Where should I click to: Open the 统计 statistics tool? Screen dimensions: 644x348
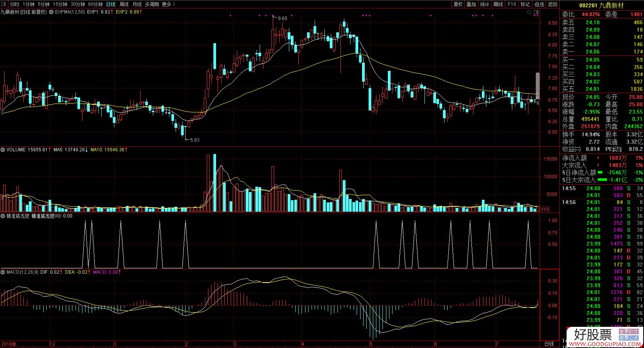tap(485, 4)
